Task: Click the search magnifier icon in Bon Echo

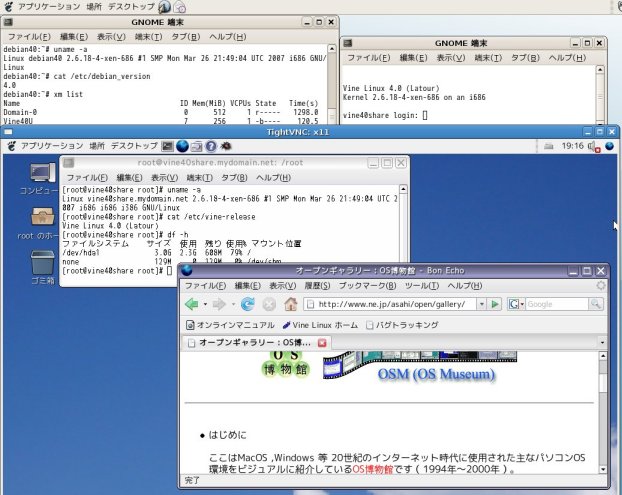Action: (x=596, y=304)
